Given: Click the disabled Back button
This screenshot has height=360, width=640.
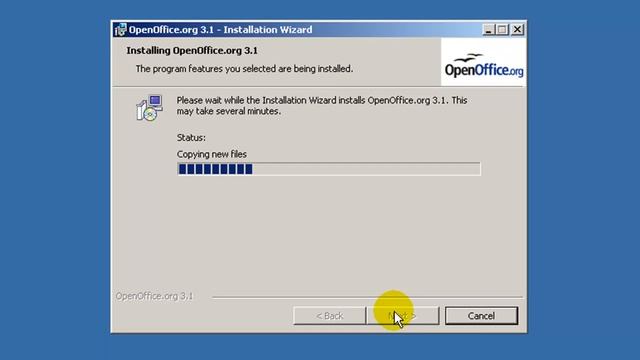Looking at the screenshot, I should click(x=329, y=316).
